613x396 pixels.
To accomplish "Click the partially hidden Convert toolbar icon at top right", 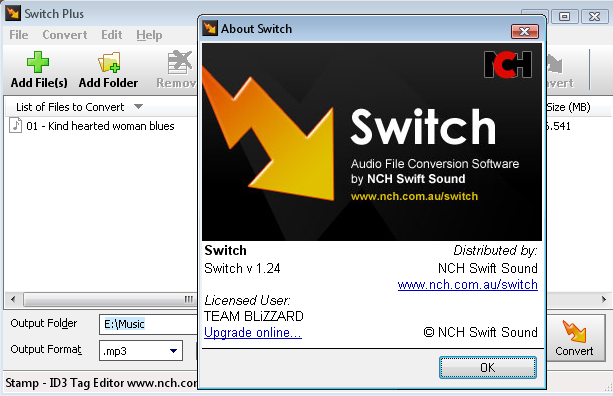I will [554, 63].
